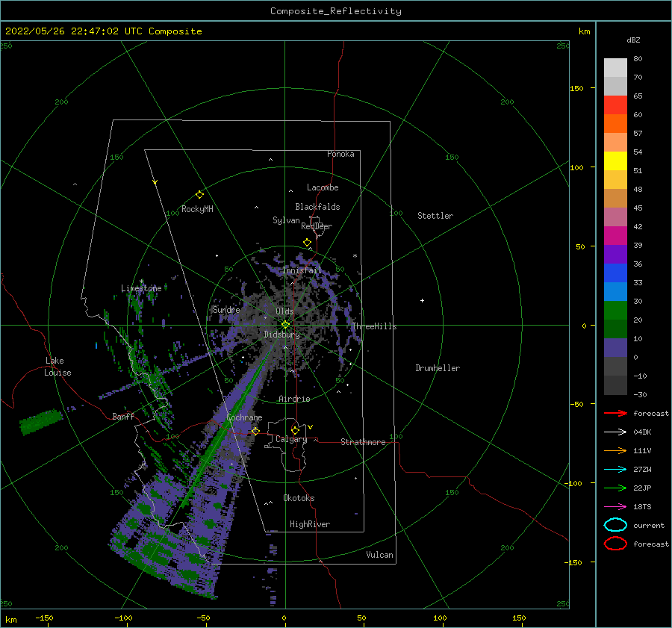Screen dimensions: 672x628
Task: Click the red forecast arrow in legend
Action: coord(615,413)
